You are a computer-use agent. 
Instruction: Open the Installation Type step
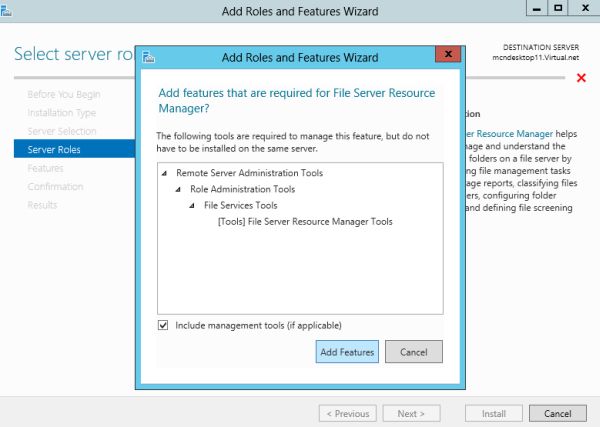point(62,113)
